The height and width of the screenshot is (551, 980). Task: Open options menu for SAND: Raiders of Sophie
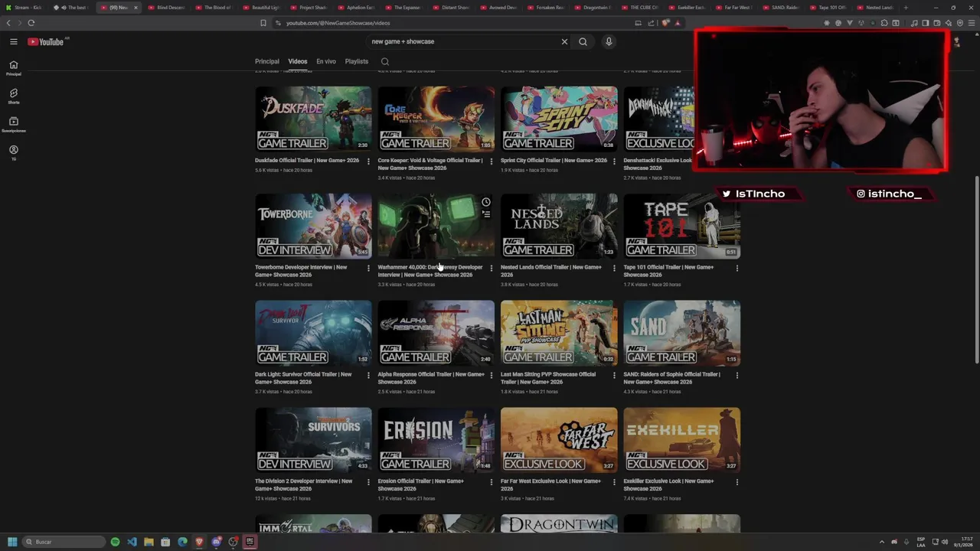[737, 376]
